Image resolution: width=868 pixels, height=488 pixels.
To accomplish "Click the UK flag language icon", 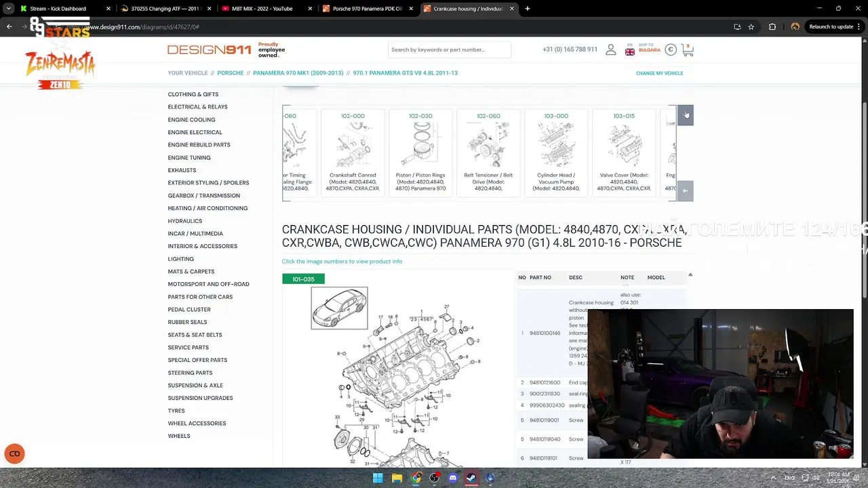I will [630, 52].
